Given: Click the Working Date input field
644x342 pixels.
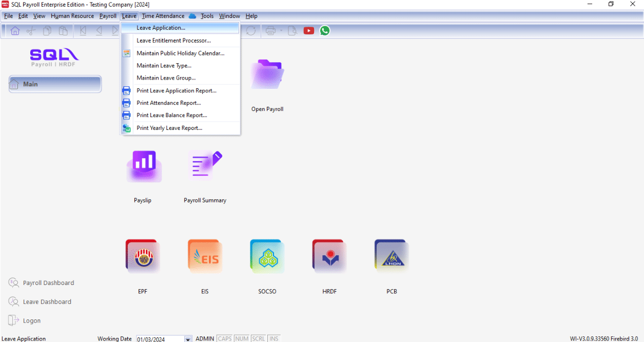Looking at the screenshot, I should pos(159,339).
